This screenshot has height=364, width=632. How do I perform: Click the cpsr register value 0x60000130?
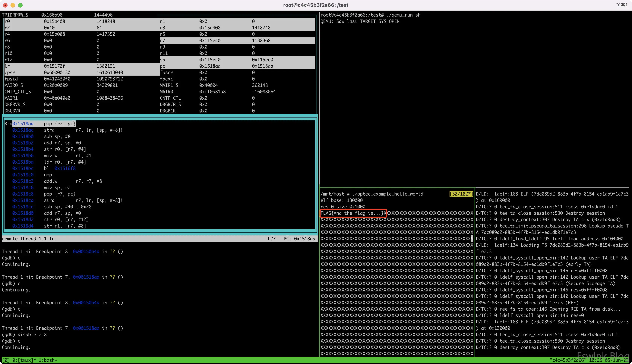tap(57, 73)
